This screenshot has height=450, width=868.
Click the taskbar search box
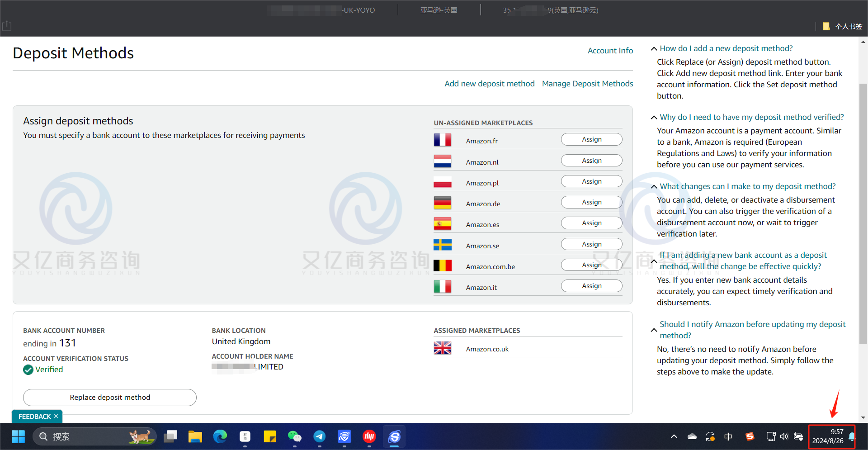[x=94, y=436]
